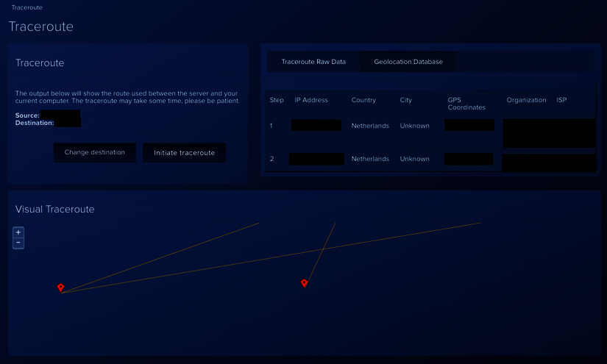Start the trace with Initiate traceroute
Viewport: 607px width, 364px height.
(x=184, y=153)
